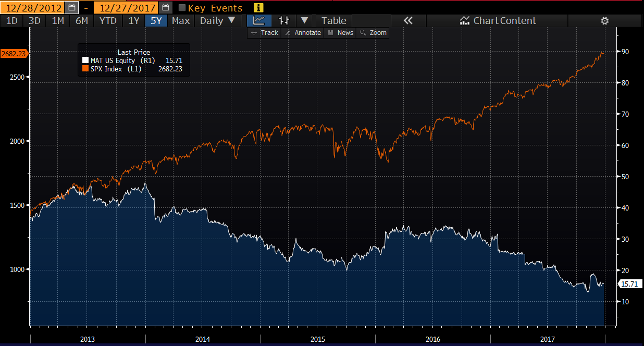This screenshot has height=346, width=644.
Task: Select the Max range tab
Action: tap(181, 21)
